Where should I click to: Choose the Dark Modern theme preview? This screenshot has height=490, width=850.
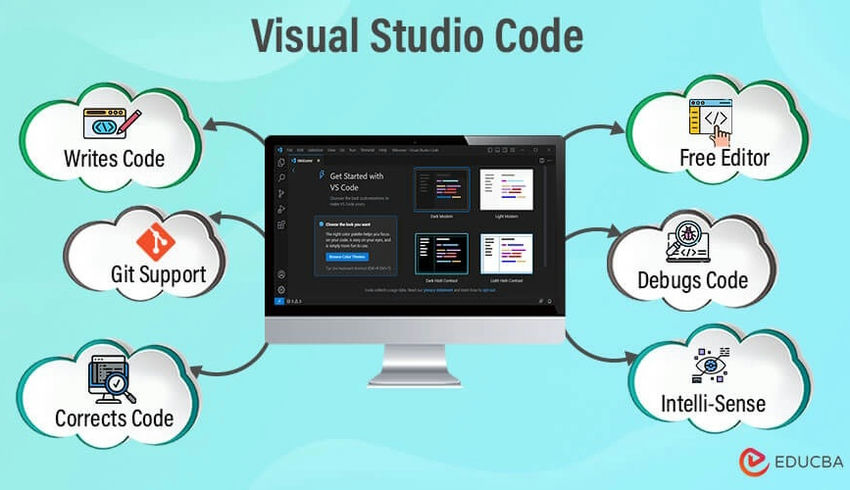[x=441, y=190]
